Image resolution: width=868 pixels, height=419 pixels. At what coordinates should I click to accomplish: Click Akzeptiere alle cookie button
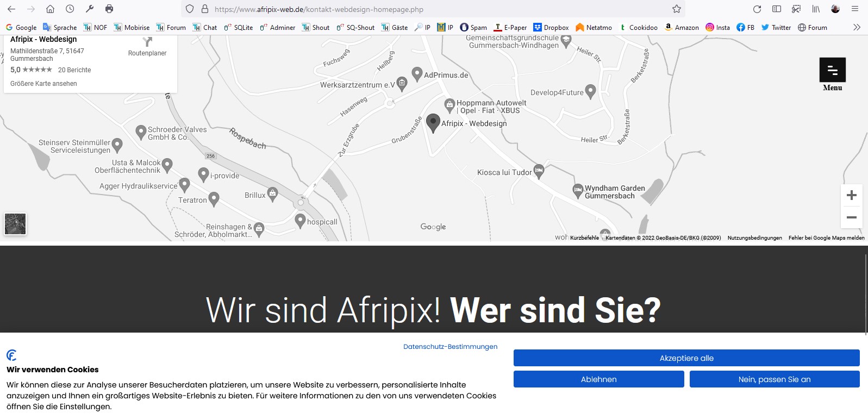coord(686,358)
